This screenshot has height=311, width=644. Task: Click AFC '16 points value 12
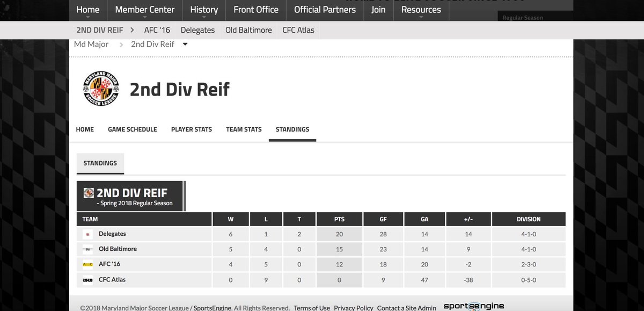pyautogui.click(x=339, y=265)
